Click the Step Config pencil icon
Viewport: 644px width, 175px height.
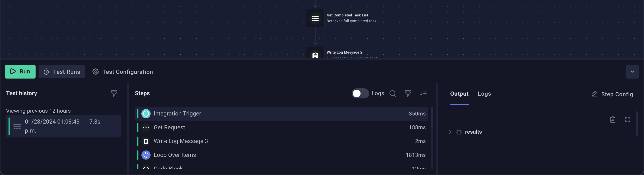[594, 94]
